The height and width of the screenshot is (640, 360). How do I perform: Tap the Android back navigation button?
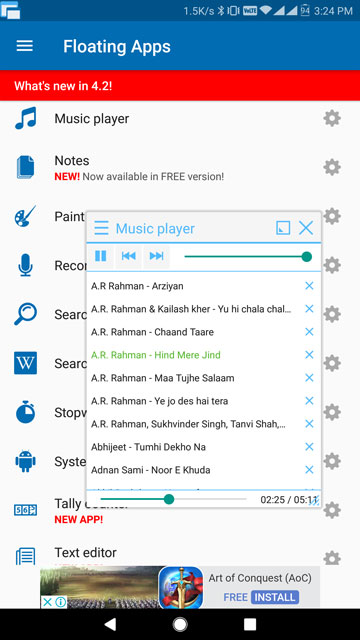point(110,624)
